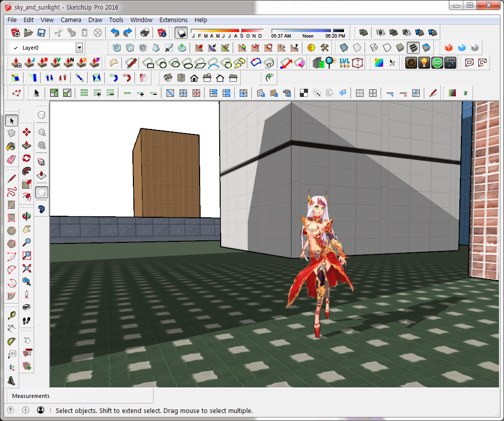Select the Rotate tool with red circular arrows
The height and width of the screenshot is (421, 504).
27,158
